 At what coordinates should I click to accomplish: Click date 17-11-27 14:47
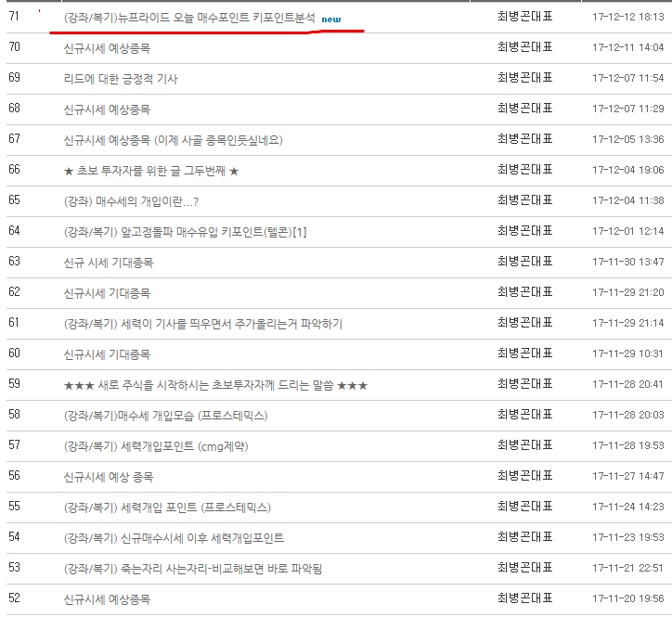(x=628, y=476)
